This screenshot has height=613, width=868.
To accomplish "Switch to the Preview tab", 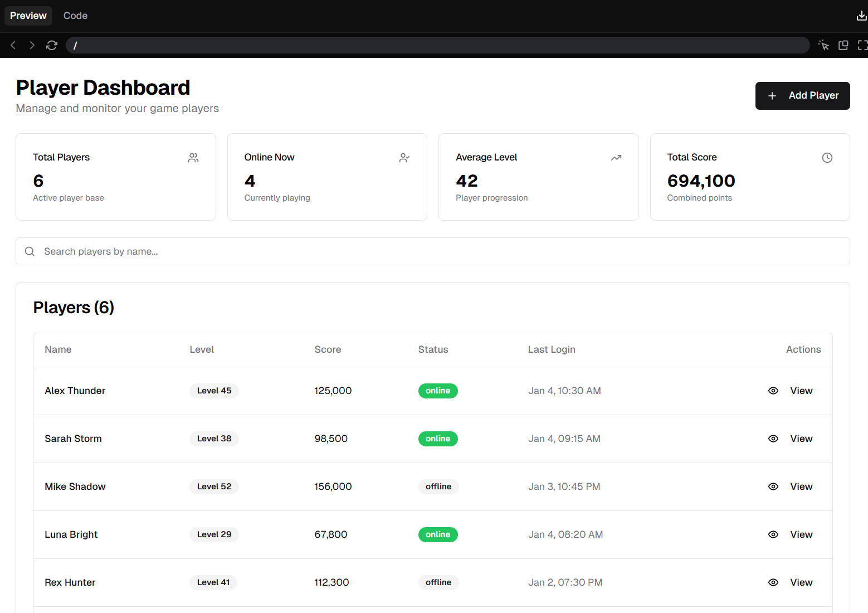I will coord(28,16).
